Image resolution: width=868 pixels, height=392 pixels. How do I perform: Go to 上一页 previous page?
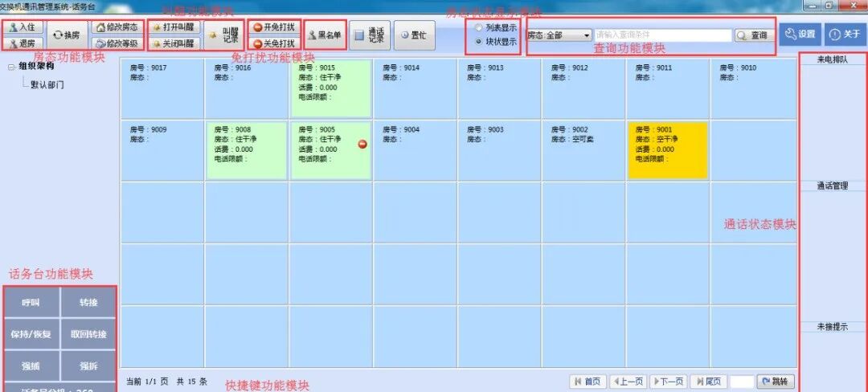(629, 382)
